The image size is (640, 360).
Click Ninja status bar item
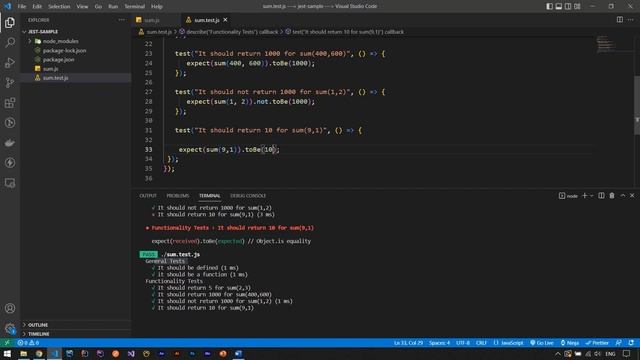[570, 343]
